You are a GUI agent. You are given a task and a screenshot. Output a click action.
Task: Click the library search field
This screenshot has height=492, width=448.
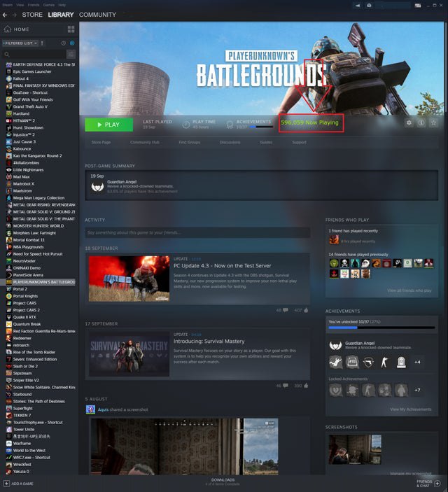point(34,55)
